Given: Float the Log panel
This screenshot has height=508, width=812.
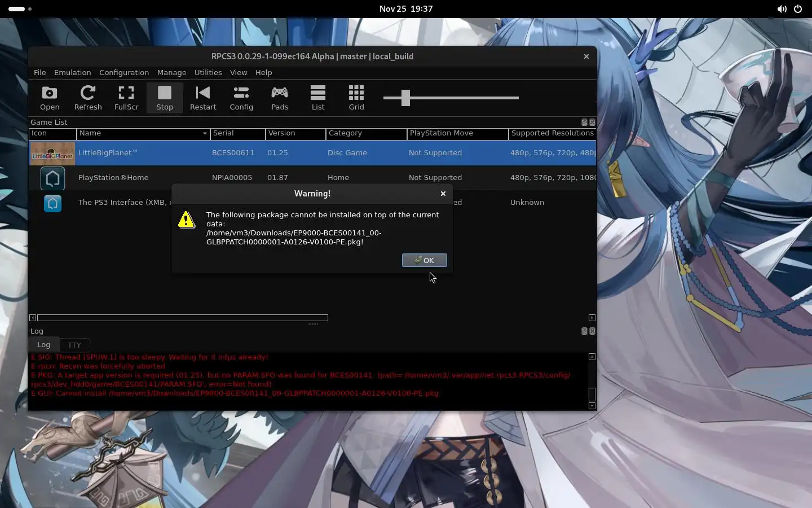Looking at the screenshot, I should tap(584, 331).
